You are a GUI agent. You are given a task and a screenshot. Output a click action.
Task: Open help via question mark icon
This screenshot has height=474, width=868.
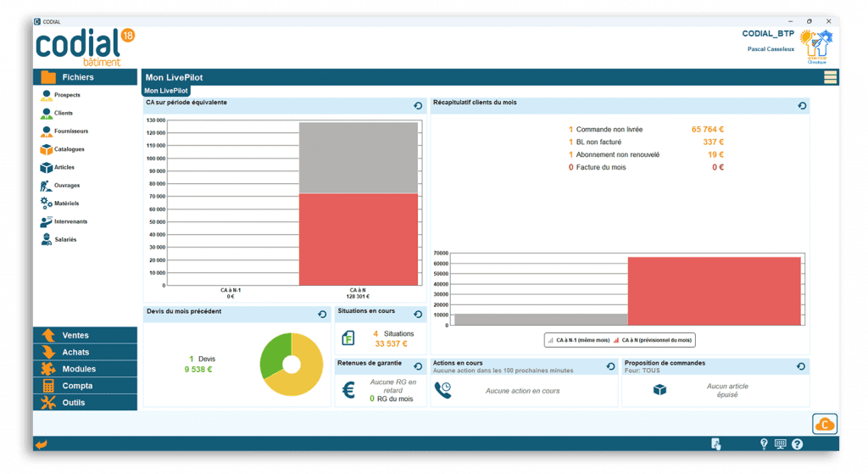pyautogui.click(x=797, y=444)
